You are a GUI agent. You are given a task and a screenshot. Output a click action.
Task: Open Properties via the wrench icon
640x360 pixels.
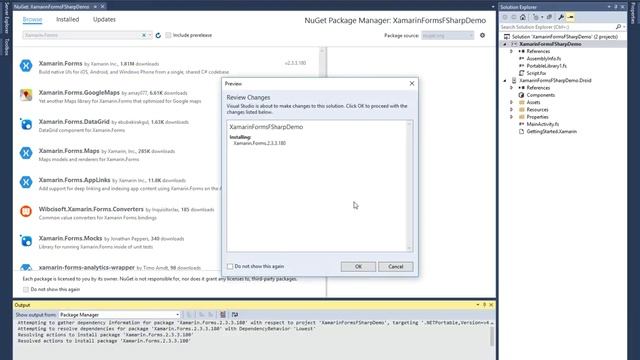pos(561,17)
